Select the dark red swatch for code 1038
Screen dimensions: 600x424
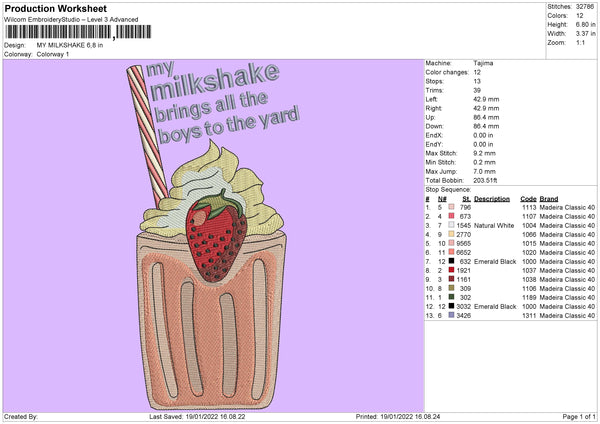point(452,279)
